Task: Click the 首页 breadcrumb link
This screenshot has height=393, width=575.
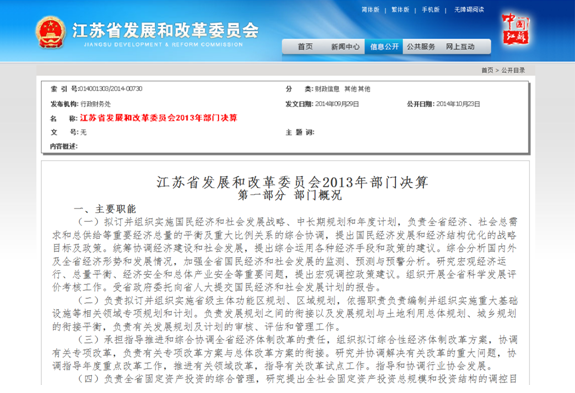Action: click(x=487, y=70)
